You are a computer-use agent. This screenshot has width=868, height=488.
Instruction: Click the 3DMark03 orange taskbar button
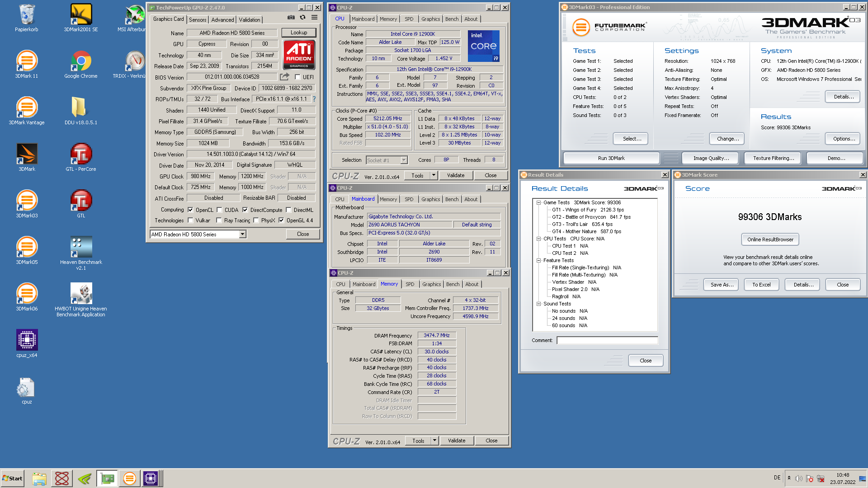129,479
